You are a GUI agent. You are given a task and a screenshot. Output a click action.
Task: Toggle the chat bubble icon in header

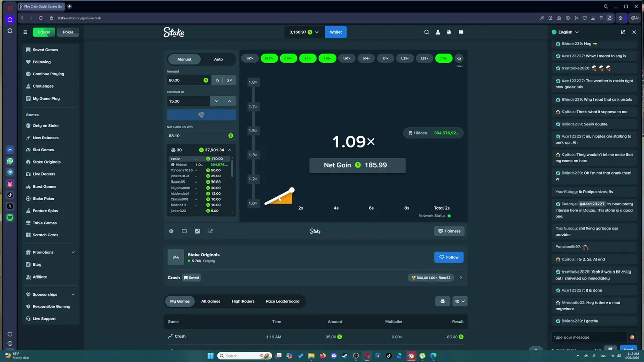pyautogui.click(x=461, y=32)
